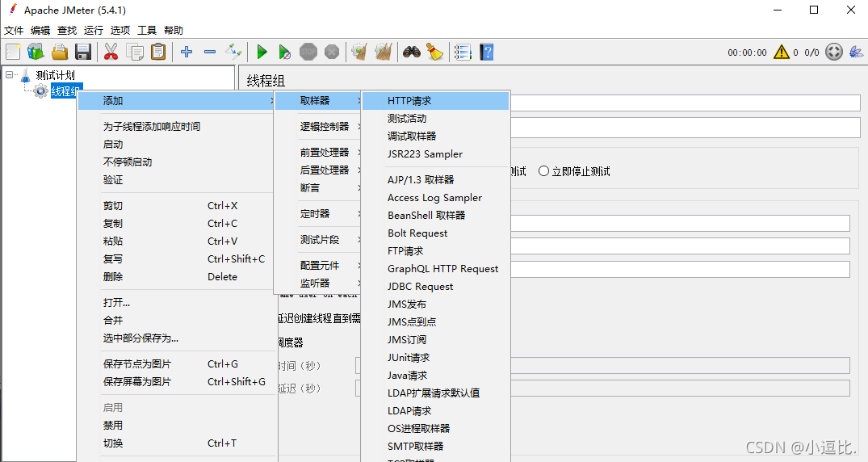Choose GraphQL HTTP Request sampler

click(435, 269)
